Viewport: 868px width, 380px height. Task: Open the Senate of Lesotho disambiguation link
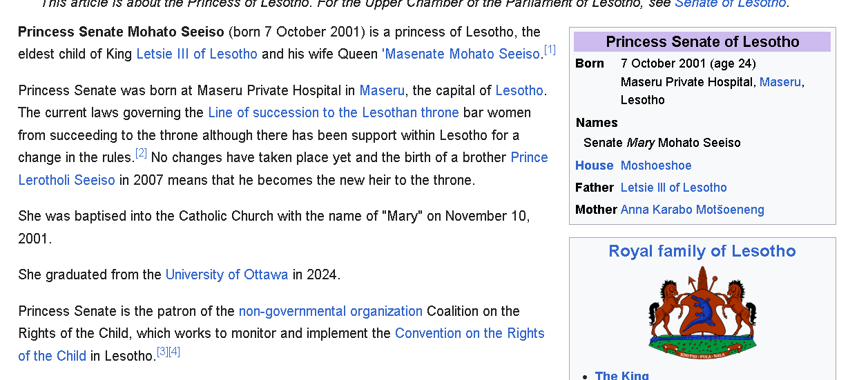pyautogui.click(x=730, y=3)
